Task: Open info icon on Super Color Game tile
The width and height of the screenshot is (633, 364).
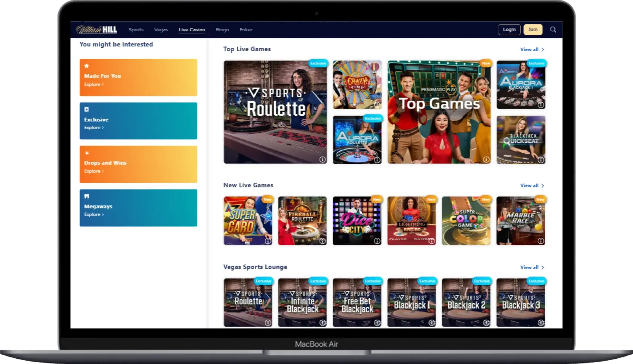Action: pyautogui.click(x=486, y=241)
